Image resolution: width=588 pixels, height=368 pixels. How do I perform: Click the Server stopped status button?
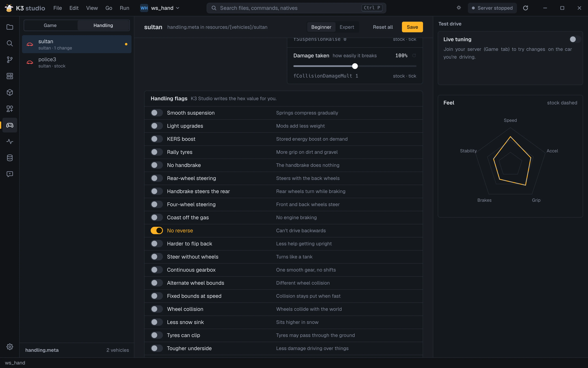point(492,8)
